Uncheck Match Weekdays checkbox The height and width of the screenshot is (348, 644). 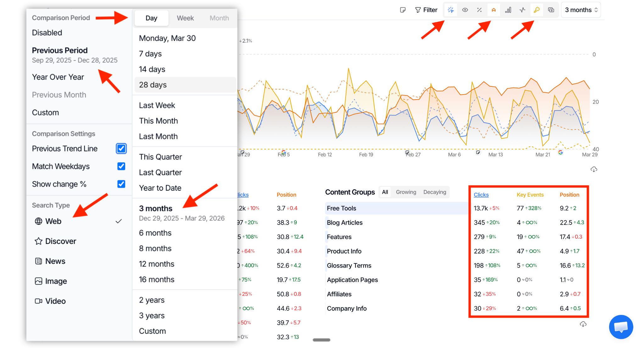121,166
